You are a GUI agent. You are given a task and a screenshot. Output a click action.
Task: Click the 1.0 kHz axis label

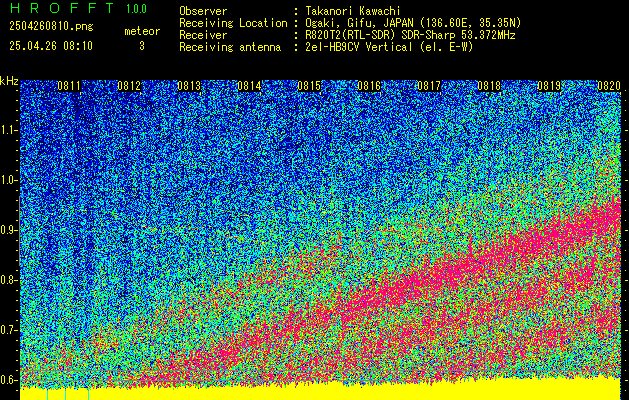tap(8, 181)
